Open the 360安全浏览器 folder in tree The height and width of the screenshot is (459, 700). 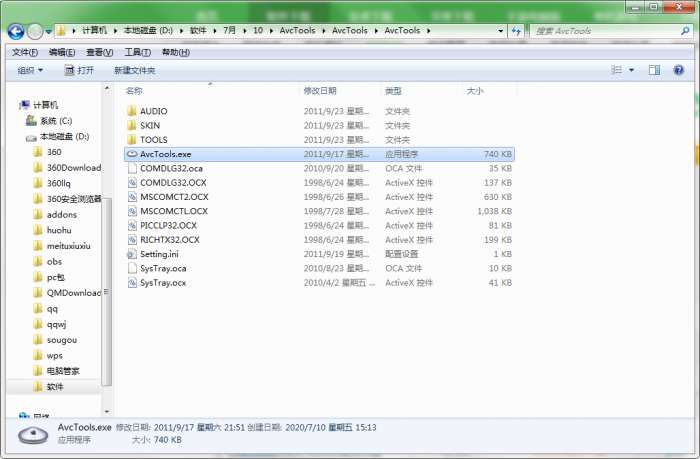tap(67, 199)
